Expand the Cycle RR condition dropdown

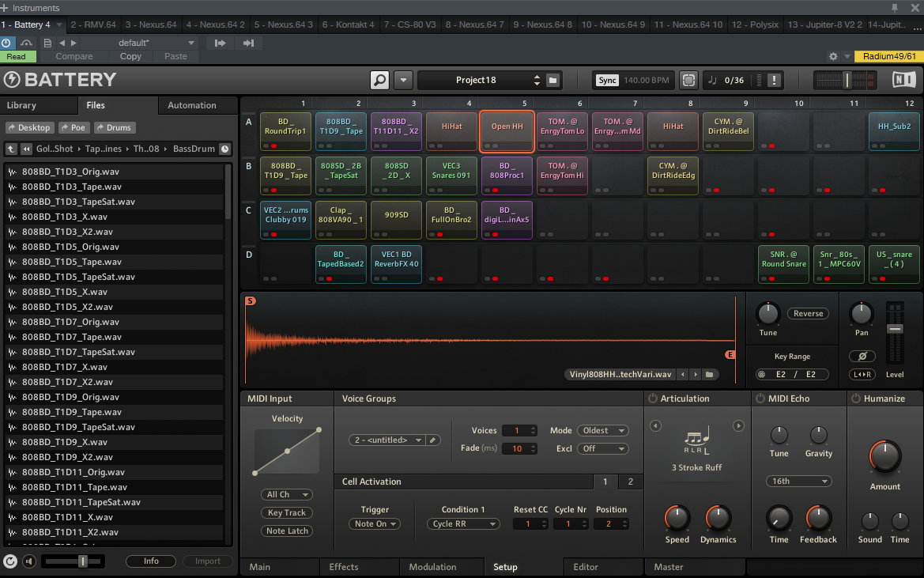tap(463, 523)
